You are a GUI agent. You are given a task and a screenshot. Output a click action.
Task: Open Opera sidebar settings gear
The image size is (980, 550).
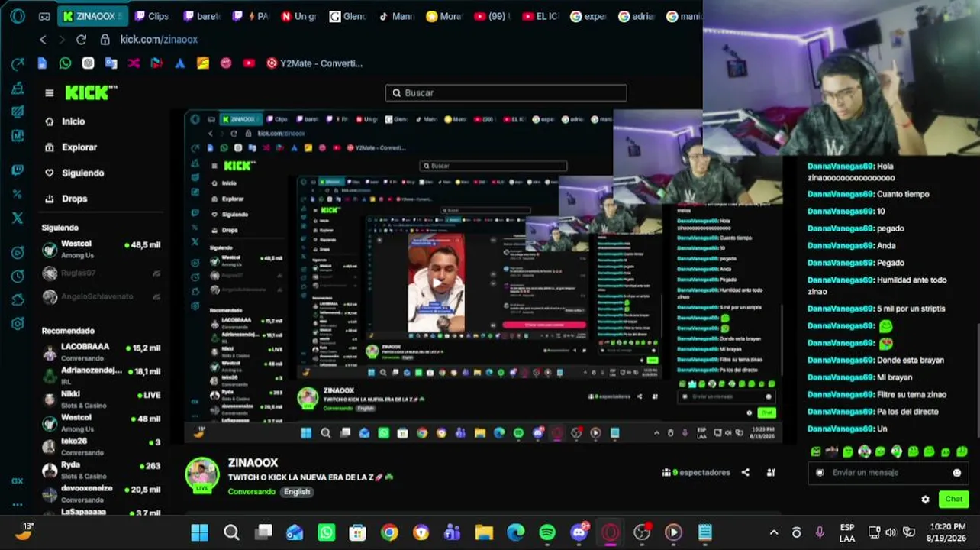pos(18,324)
